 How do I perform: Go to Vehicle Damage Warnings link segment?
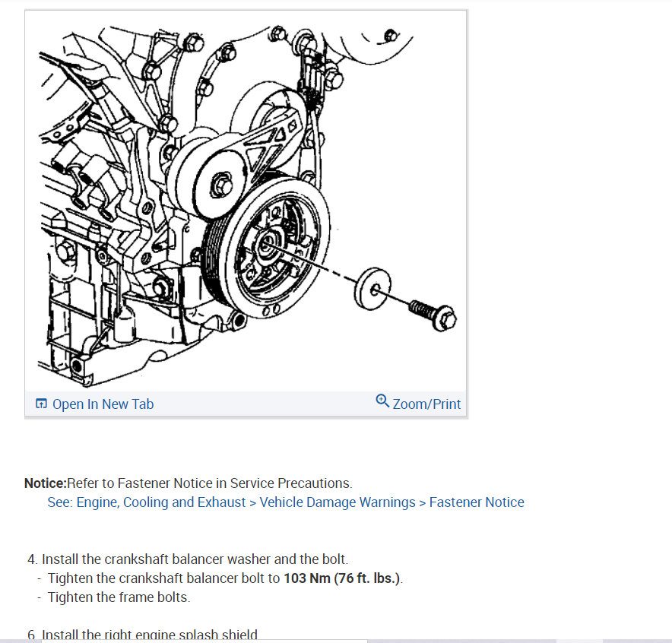338,502
